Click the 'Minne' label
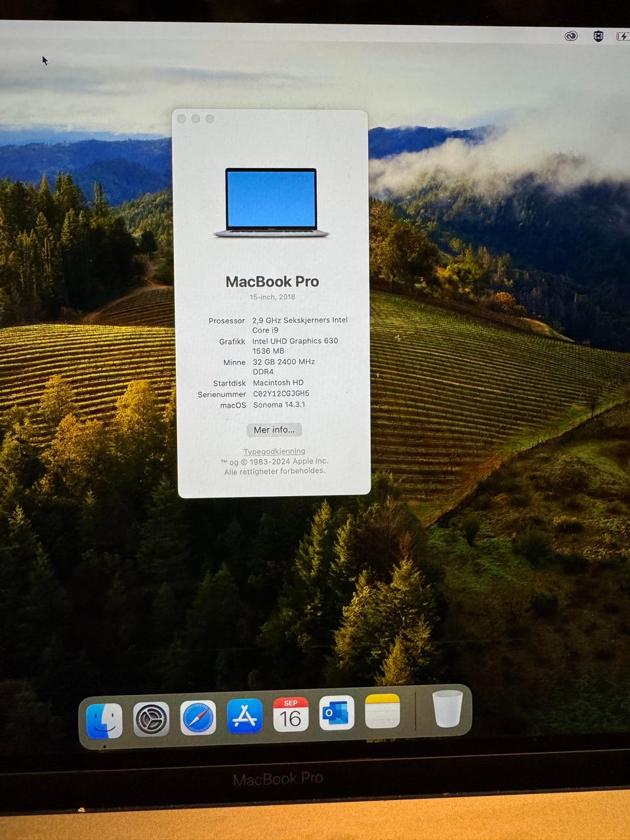The width and height of the screenshot is (630, 840). pos(234,362)
